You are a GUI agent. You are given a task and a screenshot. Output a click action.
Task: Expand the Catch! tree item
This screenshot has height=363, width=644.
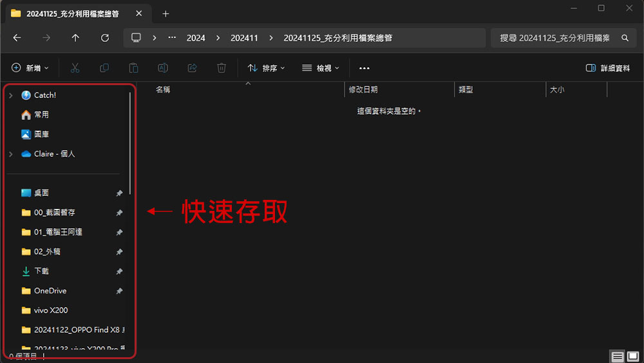11,95
